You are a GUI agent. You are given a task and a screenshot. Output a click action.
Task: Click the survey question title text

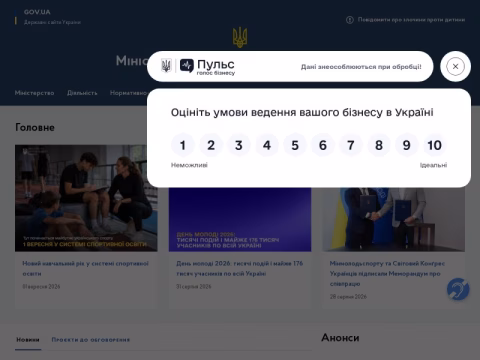[x=302, y=112]
